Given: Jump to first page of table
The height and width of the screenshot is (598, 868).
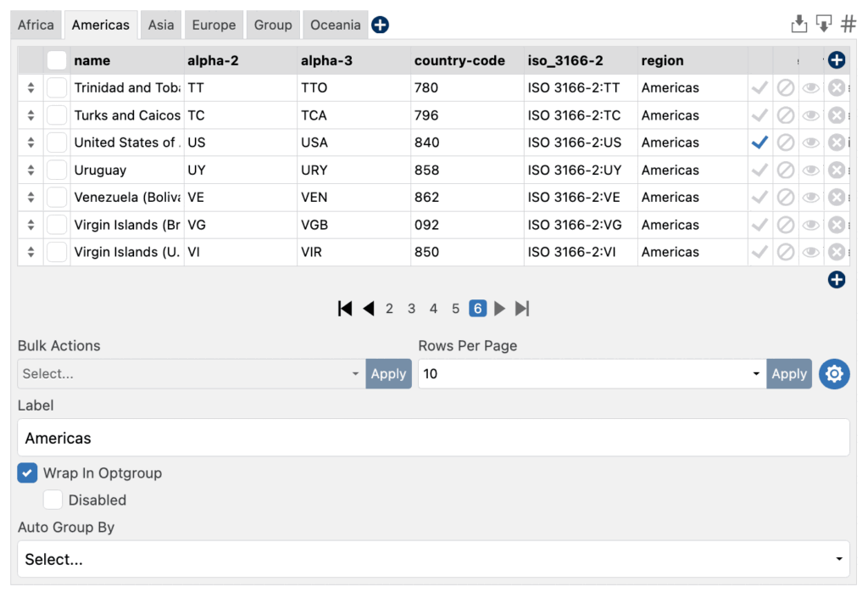Looking at the screenshot, I should click(x=345, y=309).
